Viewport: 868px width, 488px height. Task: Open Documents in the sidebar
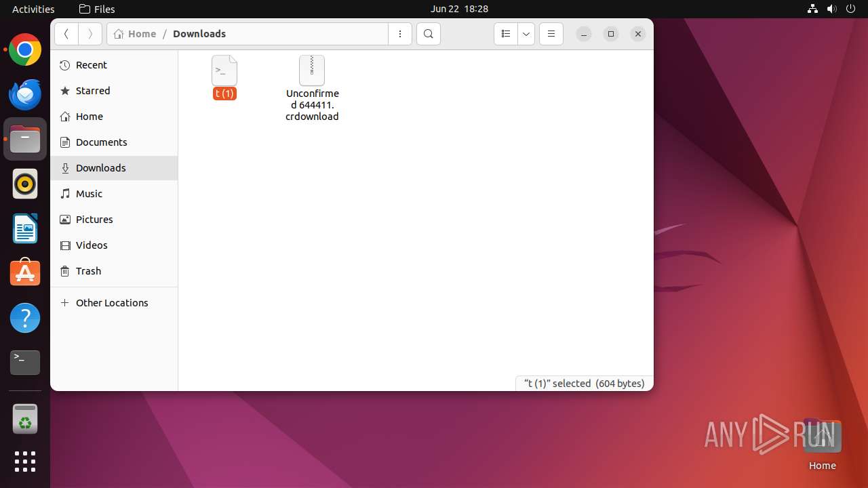click(x=114, y=142)
